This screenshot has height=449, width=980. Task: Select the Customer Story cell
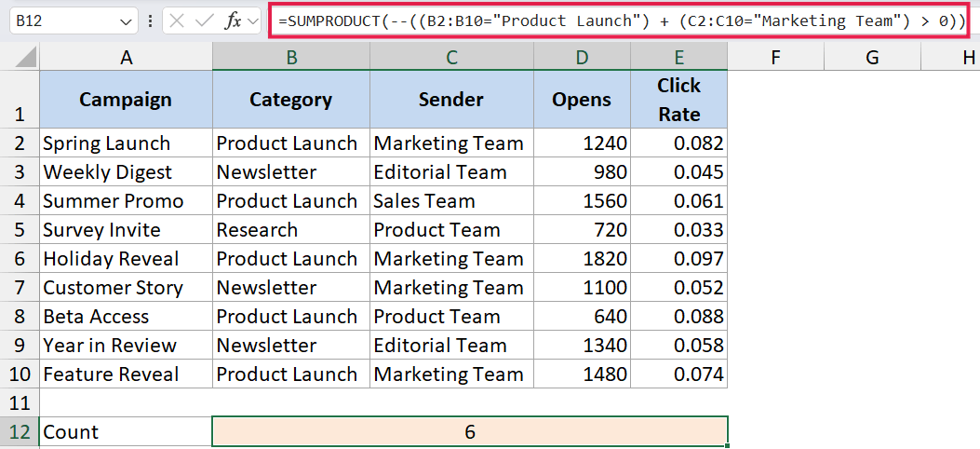[x=127, y=288]
